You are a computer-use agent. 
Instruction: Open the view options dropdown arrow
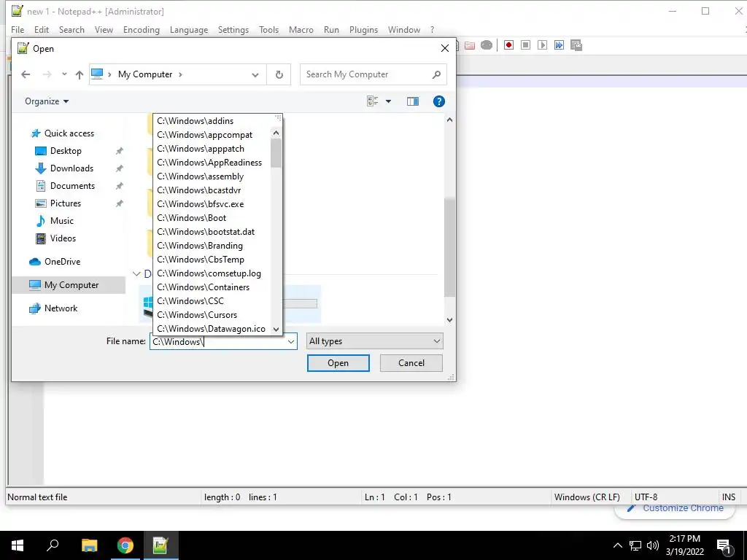click(388, 101)
